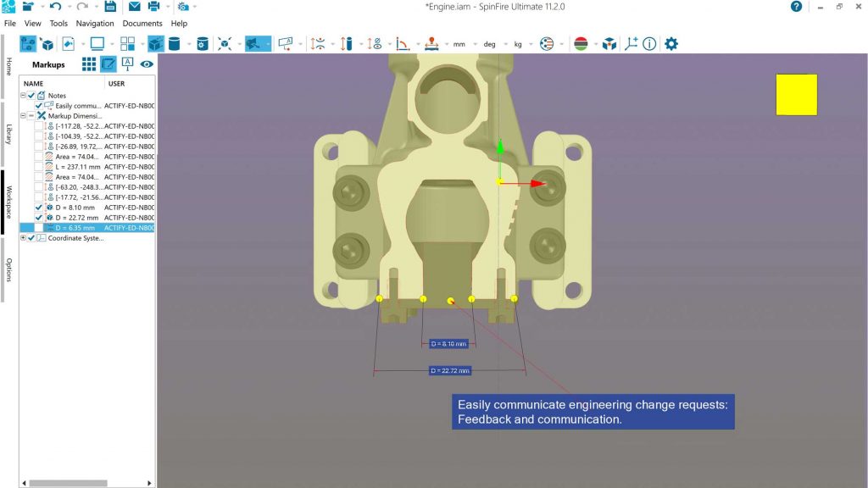Open the camera snapshot dropdown arrow
This screenshot has width=868, height=488.
[195, 7]
